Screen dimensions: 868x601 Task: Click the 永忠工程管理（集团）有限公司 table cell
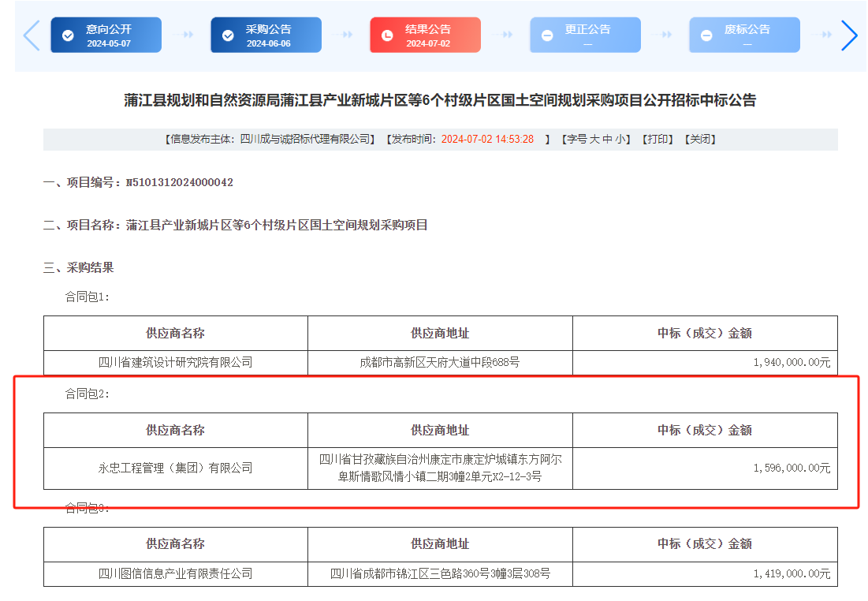tap(176, 468)
